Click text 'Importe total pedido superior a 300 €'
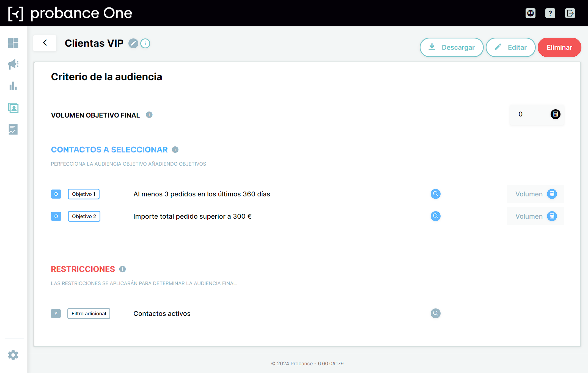The width and height of the screenshot is (588, 373). point(193,216)
